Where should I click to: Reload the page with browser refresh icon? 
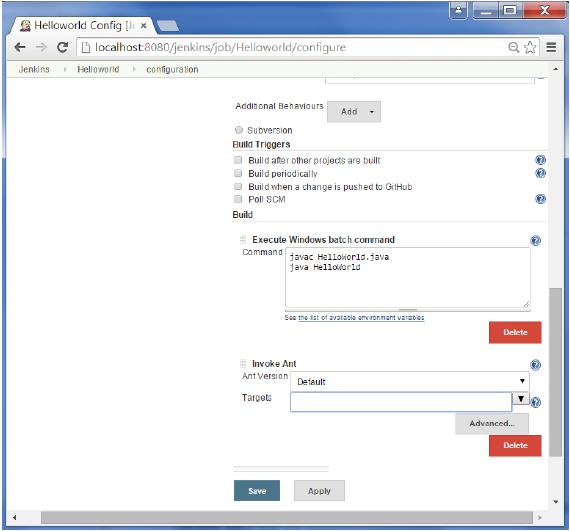click(x=63, y=47)
